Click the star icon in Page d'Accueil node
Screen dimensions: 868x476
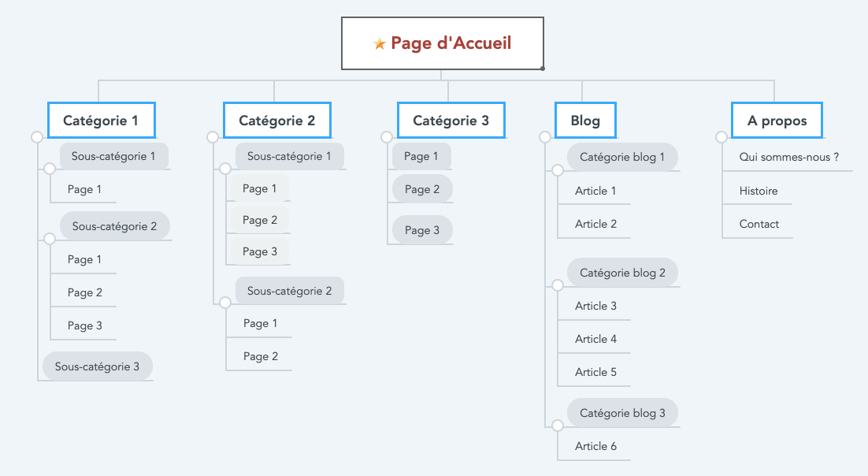coord(379,44)
